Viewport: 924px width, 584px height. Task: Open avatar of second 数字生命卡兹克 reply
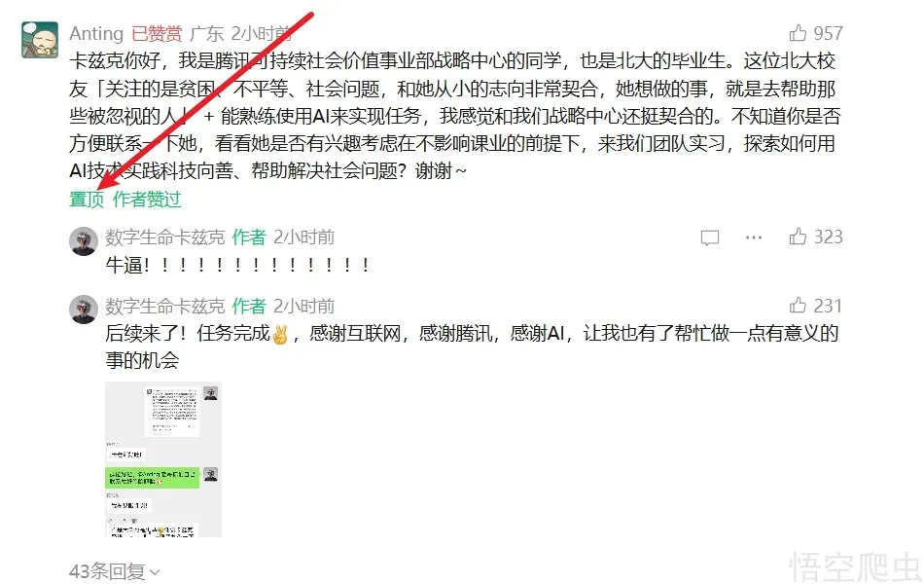click(84, 310)
